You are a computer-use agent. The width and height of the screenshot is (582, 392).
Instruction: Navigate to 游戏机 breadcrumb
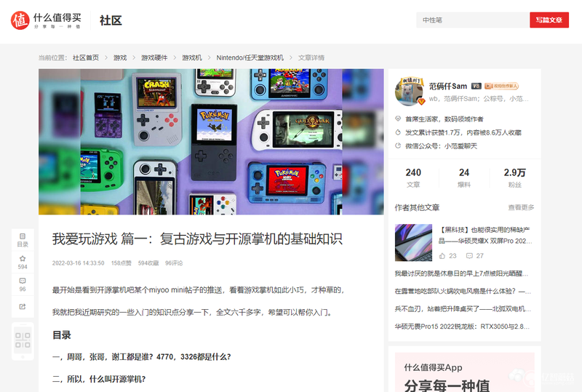coord(192,57)
